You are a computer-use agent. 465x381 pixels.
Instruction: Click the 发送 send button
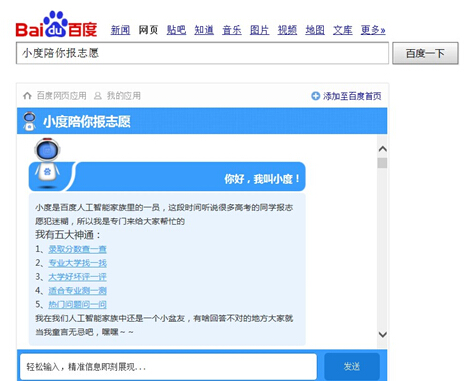[x=352, y=366]
